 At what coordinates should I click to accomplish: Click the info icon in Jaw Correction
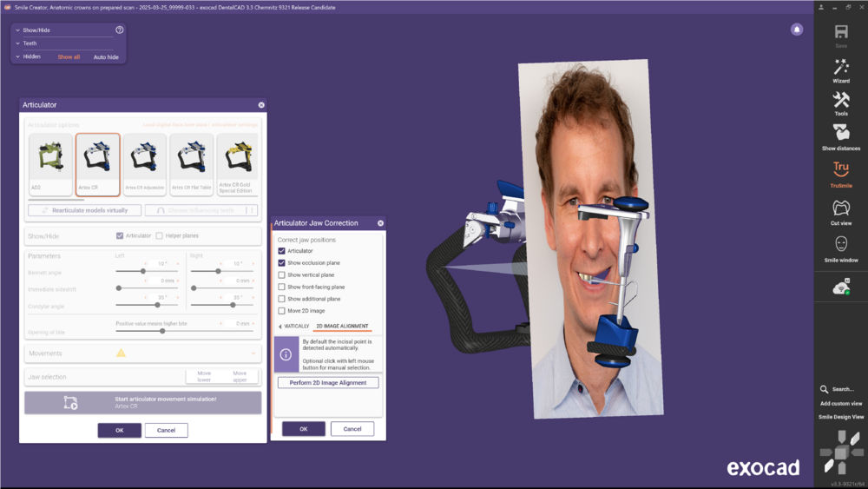286,354
